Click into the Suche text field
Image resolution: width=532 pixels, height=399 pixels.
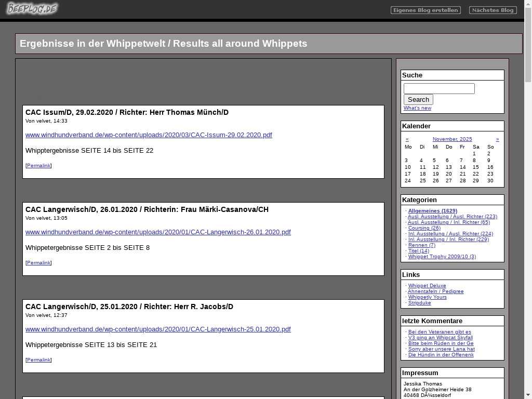(439, 89)
